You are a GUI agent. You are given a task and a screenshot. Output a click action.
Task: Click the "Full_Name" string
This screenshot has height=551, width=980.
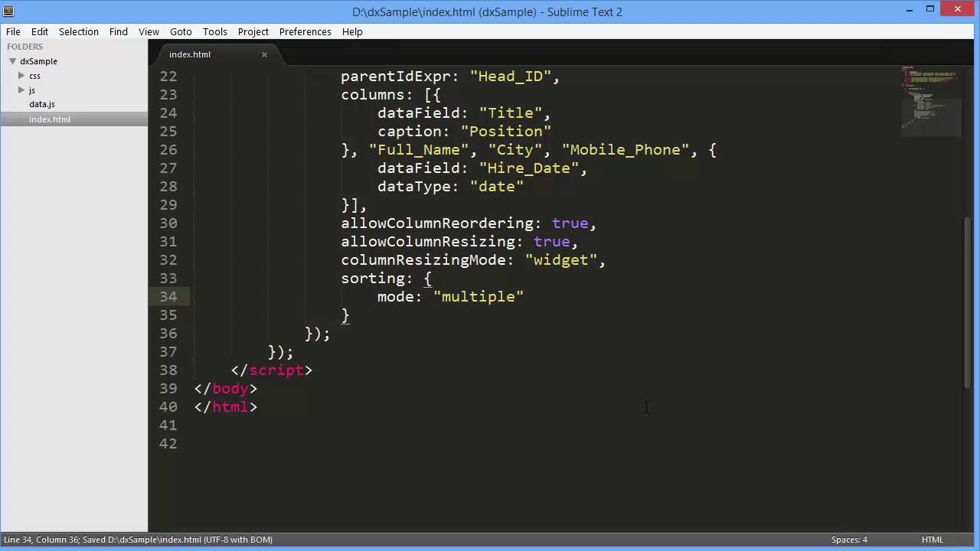419,150
